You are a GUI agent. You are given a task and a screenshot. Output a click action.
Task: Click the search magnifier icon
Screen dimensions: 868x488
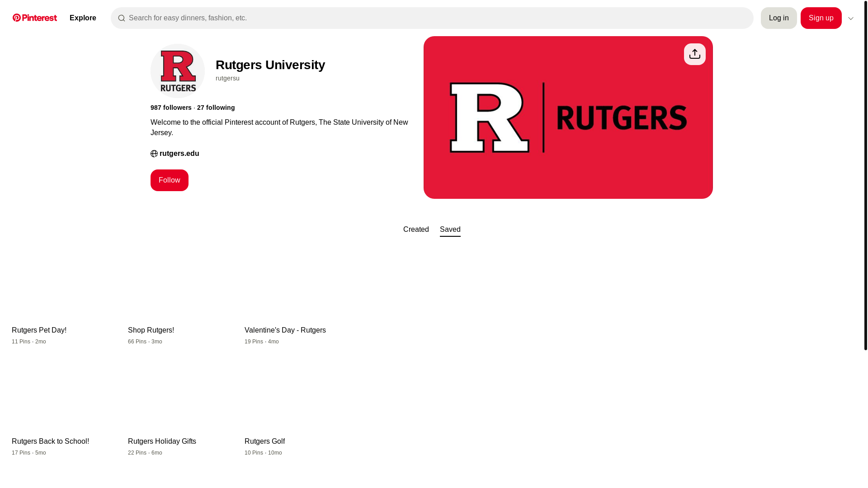121,19
